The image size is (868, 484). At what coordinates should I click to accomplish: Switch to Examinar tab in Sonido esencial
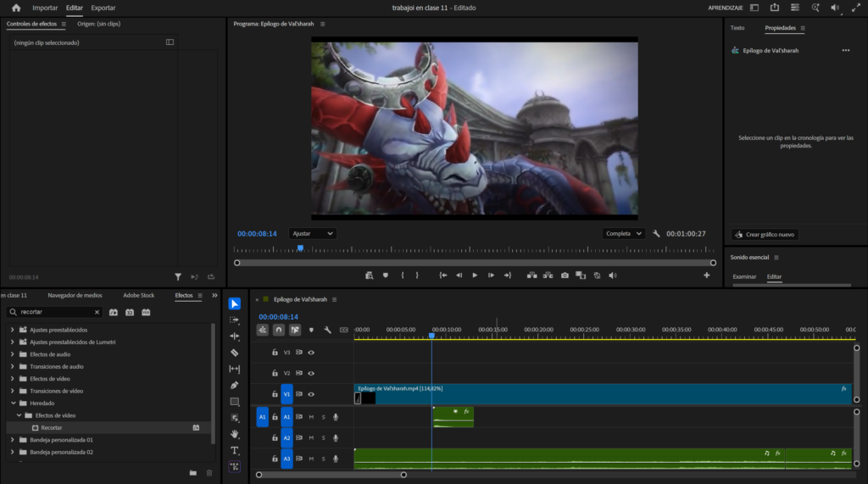[x=744, y=276]
